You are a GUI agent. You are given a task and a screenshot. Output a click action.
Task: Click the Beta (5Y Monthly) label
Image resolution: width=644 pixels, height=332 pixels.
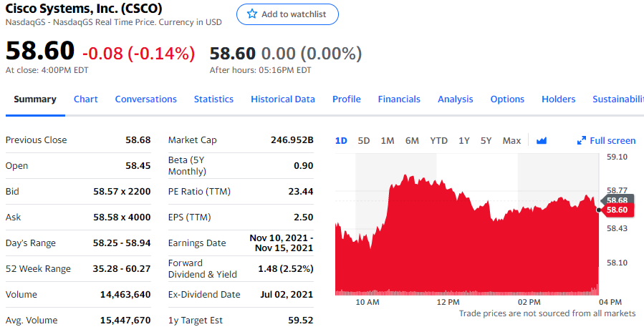coord(187,166)
